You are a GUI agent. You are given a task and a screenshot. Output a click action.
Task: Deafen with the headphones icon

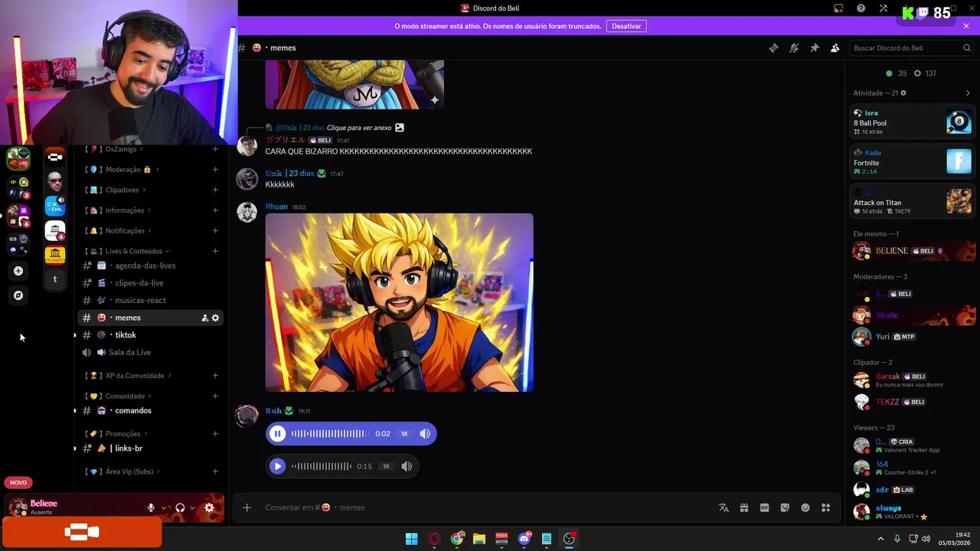click(x=180, y=507)
